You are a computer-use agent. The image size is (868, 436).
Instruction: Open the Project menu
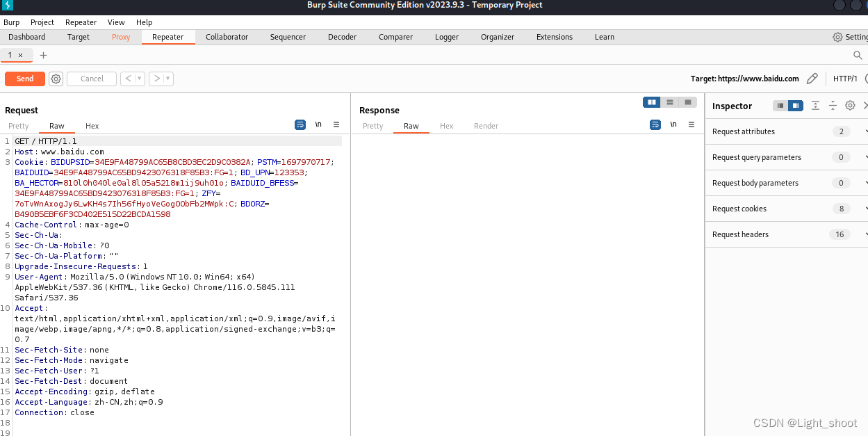[42, 22]
